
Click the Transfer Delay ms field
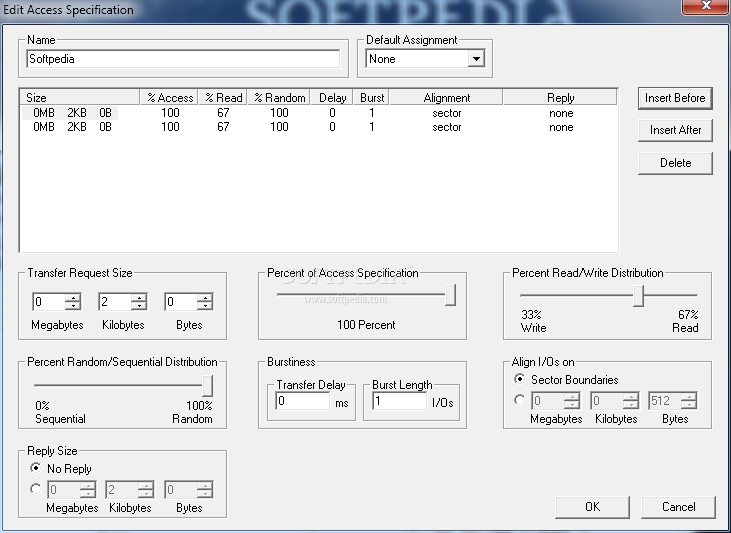(x=303, y=401)
